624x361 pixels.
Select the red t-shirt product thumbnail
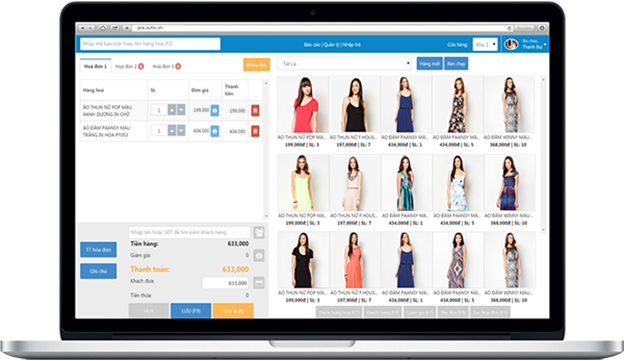[x=303, y=105]
